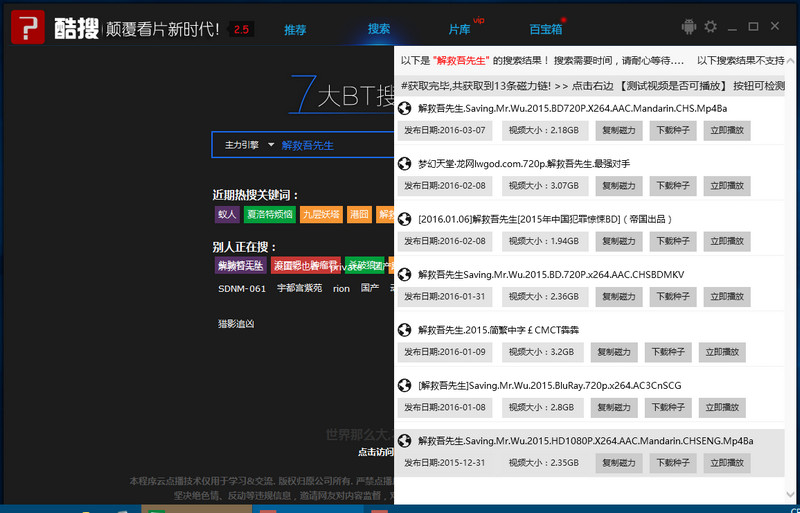Download torrent for 1.94GB result
The image size is (800, 513).
pyautogui.click(x=673, y=241)
